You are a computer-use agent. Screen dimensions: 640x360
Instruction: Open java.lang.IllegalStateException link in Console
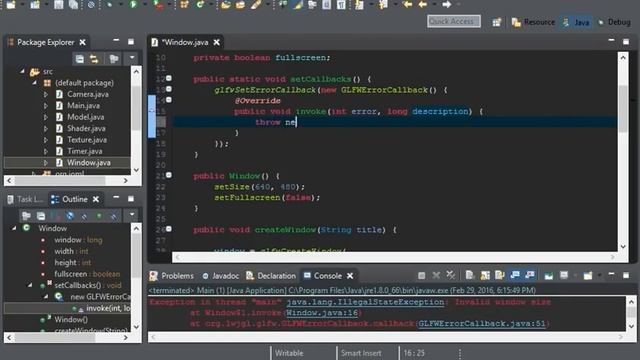365,302
